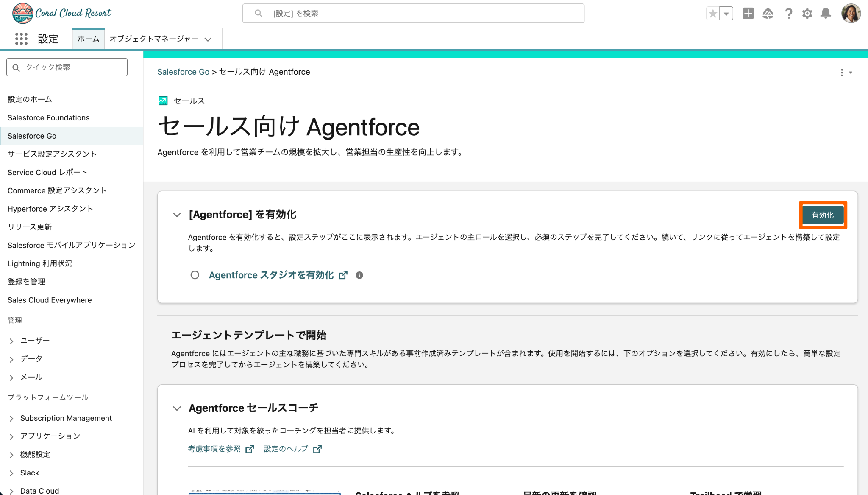Screen dimensions: 868x495
Task: Switch to the ホーム tab
Action: coord(88,39)
